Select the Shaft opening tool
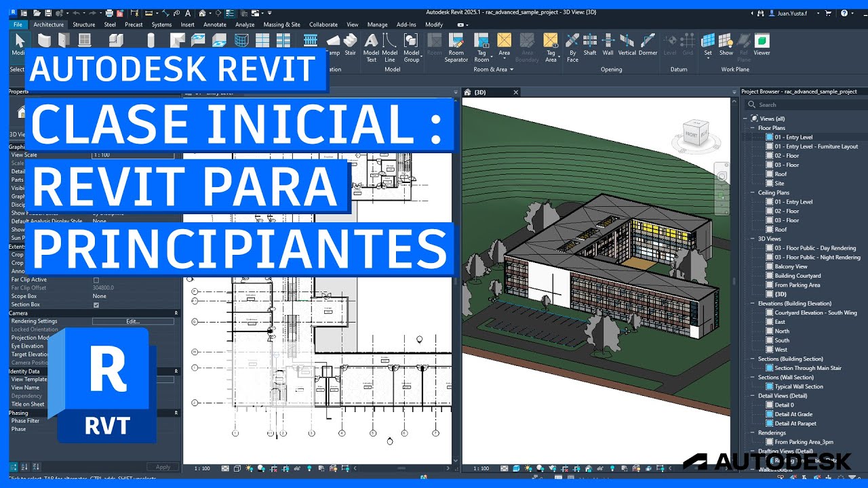The image size is (868, 488). [590, 44]
